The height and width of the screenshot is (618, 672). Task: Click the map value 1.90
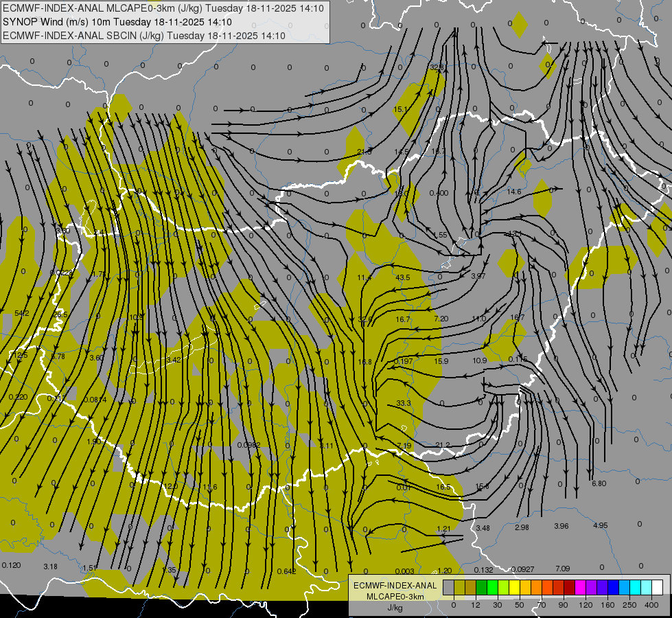pyautogui.click(x=94, y=442)
